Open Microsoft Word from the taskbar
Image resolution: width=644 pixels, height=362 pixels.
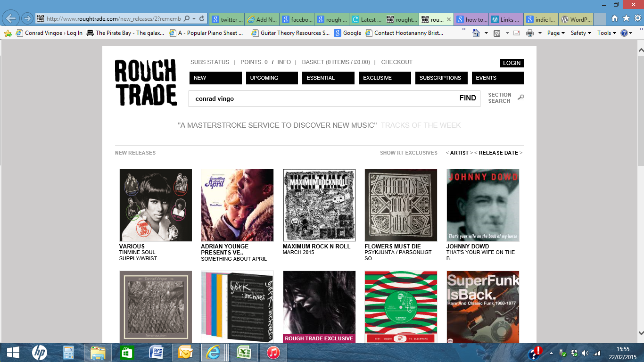pyautogui.click(x=156, y=353)
